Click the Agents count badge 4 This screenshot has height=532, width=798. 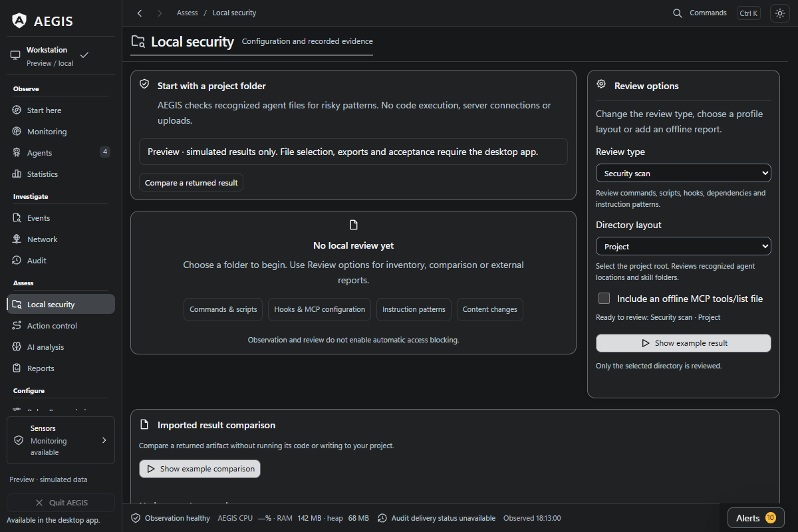coord(105,152)
